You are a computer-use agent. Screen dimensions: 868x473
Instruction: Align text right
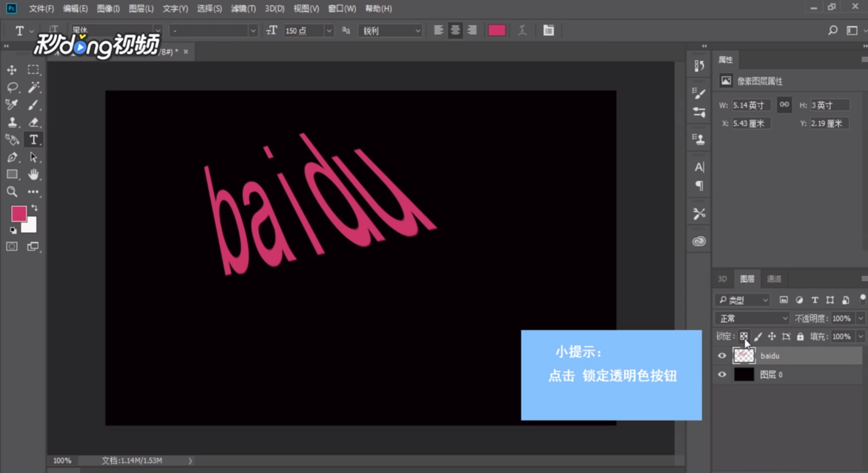[x=472, y=30]
